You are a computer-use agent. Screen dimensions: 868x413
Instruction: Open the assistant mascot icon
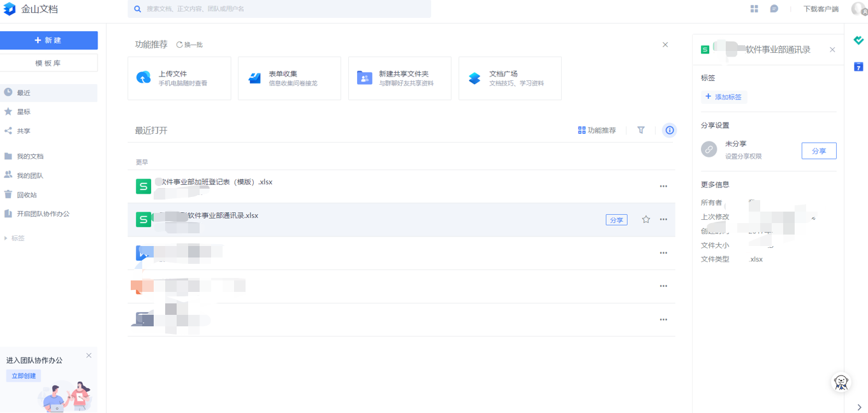pyautogui.click(x=842, y=382)
